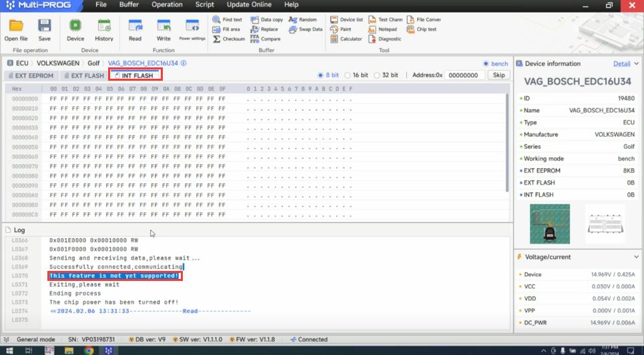
Task: Open the Compare buffer tool
Action: click(266, 39)
